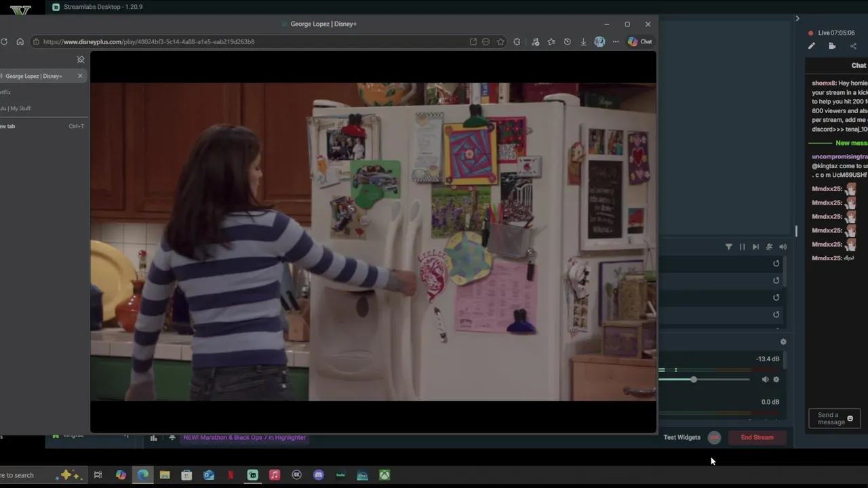Screen dimensions: 868x488
Task: Open Outlook from the taskbar
Action: click(x=209, y=475)
